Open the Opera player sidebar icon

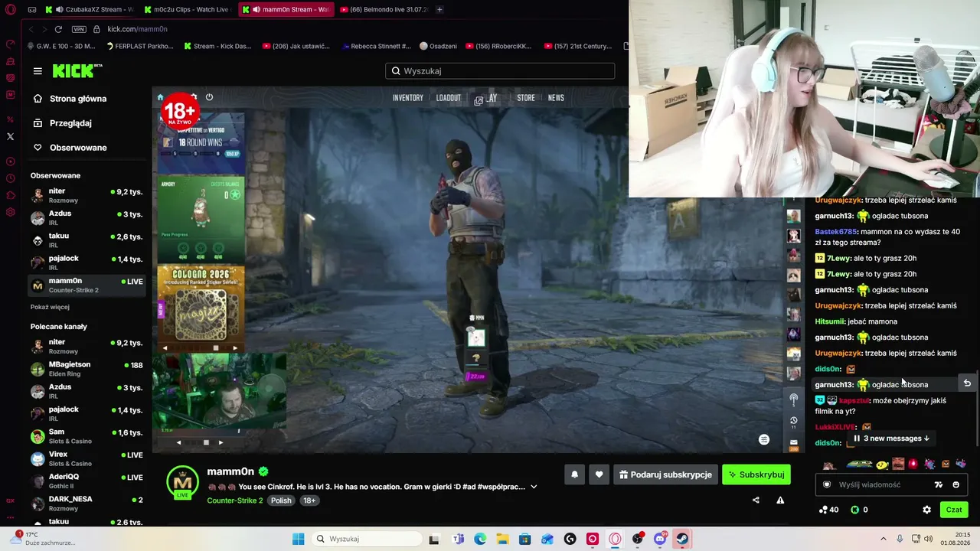pos(10,161)
